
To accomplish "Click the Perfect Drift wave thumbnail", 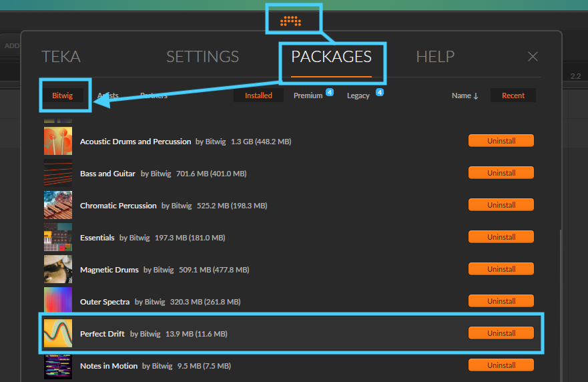I will coord(58,334).
